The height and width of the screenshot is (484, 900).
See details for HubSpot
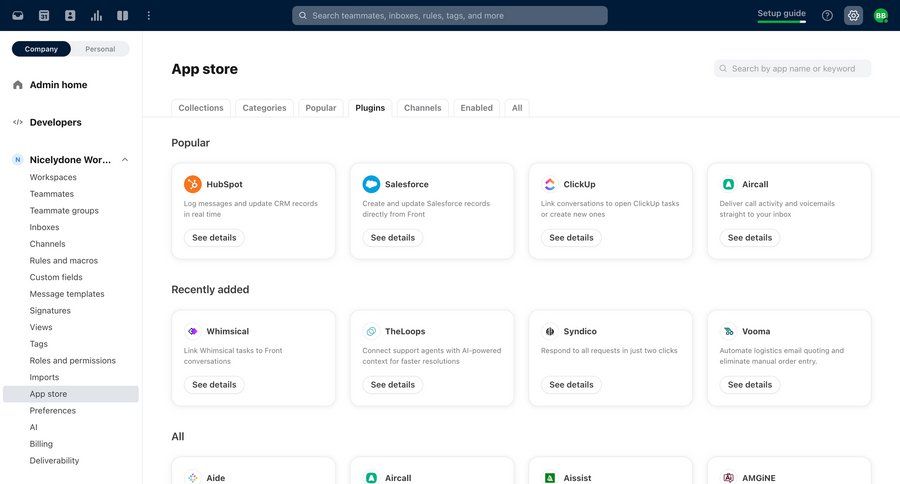click(214, 238)
